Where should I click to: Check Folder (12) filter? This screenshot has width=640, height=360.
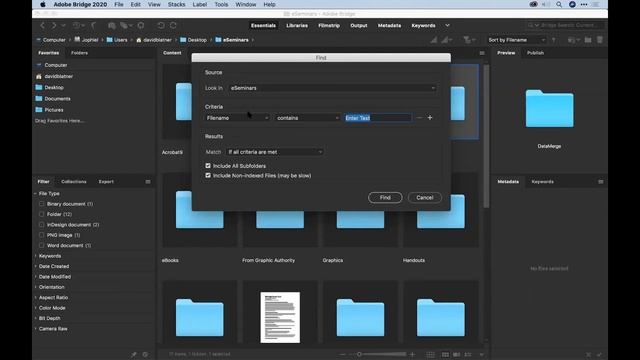(42, 214)
